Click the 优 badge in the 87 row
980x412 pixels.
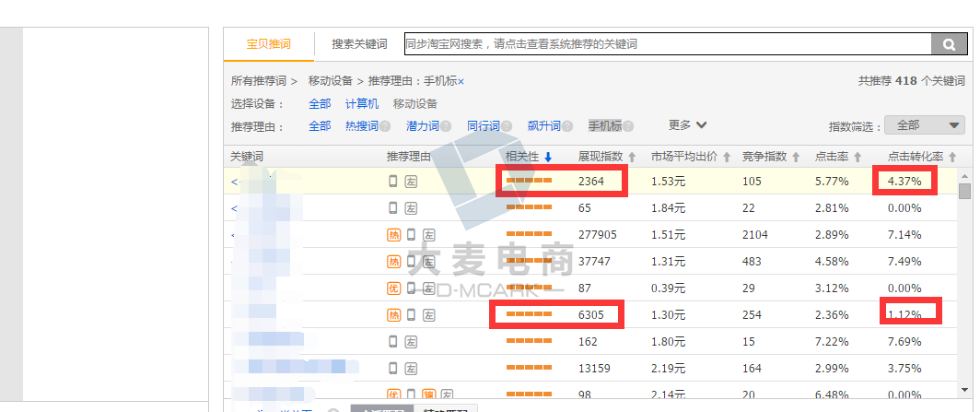393,288
